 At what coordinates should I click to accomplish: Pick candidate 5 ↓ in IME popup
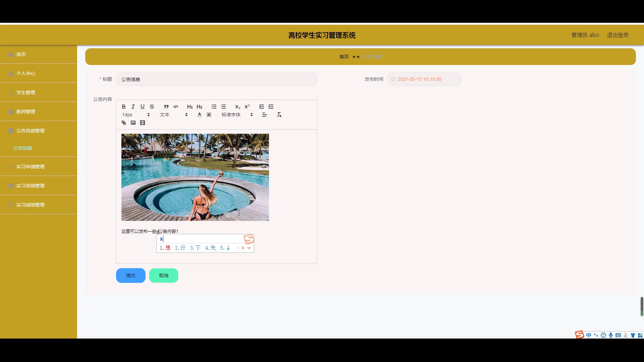point(225,248)
